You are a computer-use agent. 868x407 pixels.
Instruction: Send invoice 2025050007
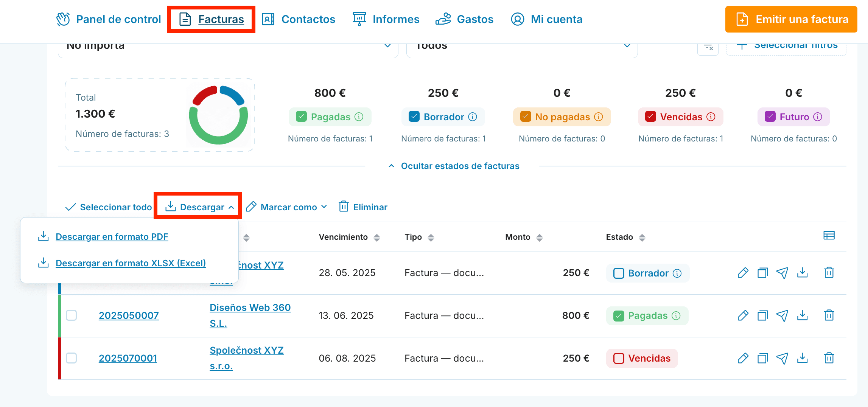[x=782, y=315]
